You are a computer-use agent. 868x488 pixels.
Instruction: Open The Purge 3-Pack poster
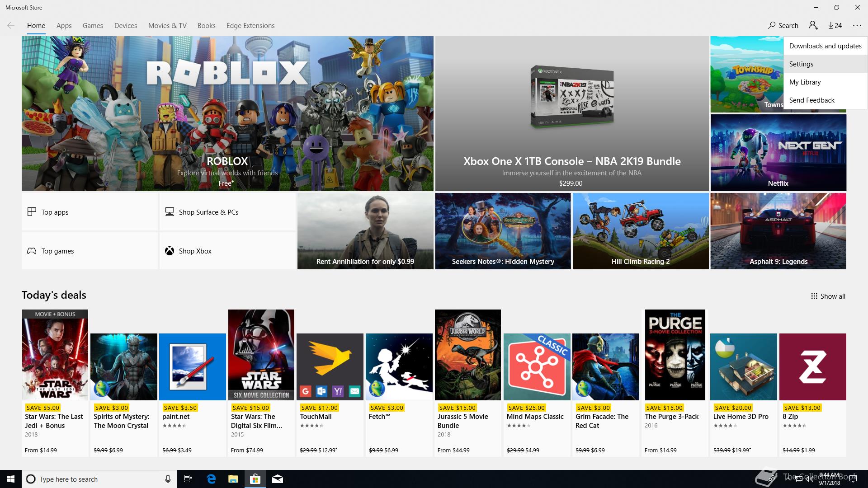[x=675, y=355]
